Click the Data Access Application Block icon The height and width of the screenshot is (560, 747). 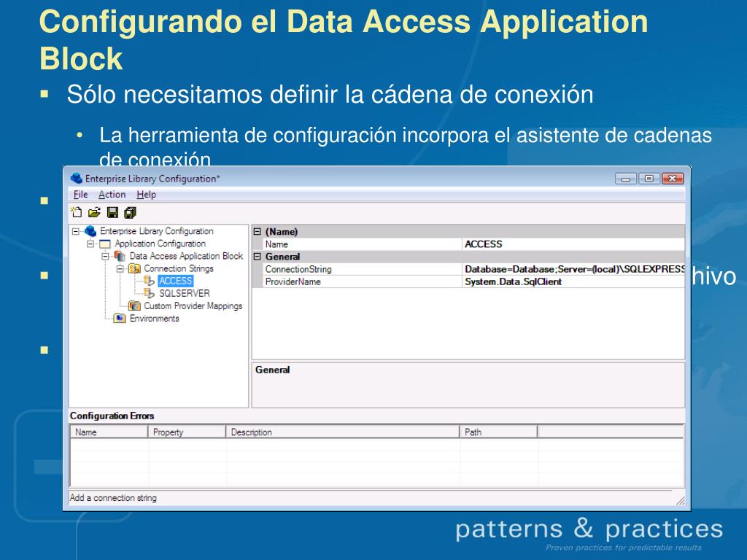coord(120,256)
